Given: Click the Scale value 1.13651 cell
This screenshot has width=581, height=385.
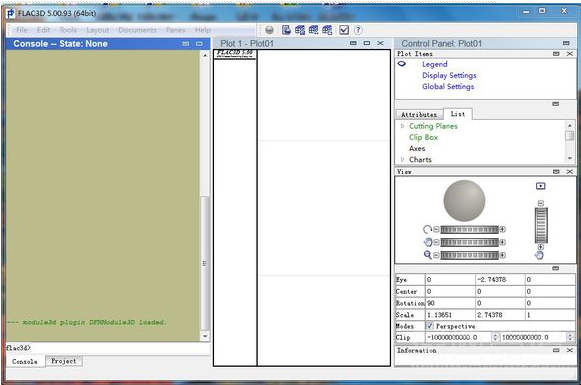Looking at the screenshot, I should point(450,315).
